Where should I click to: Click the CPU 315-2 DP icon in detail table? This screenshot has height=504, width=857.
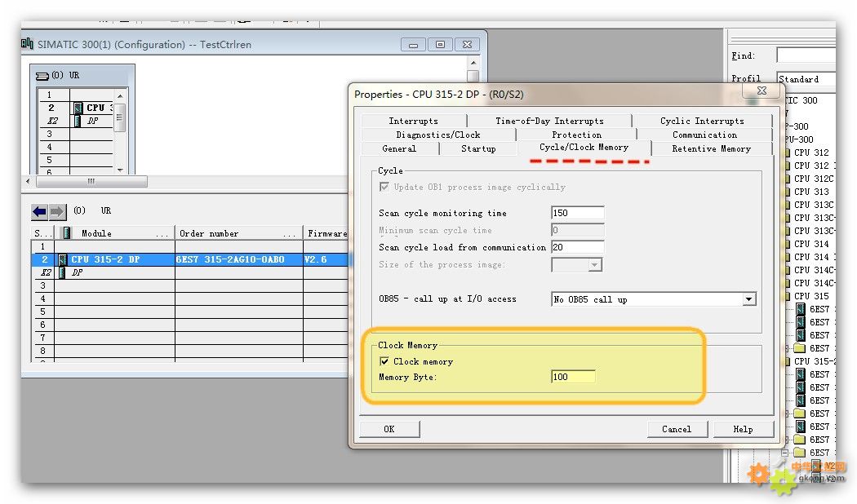point(63,259)
